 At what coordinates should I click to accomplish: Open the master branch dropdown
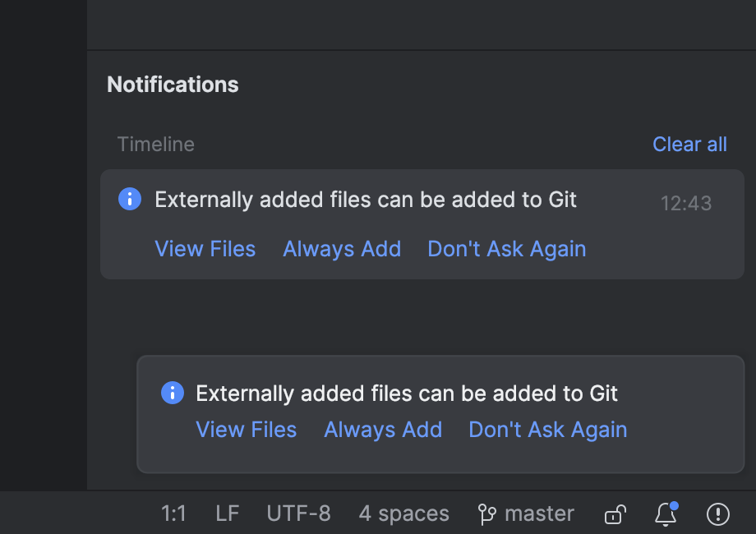[x=526, y=513]
